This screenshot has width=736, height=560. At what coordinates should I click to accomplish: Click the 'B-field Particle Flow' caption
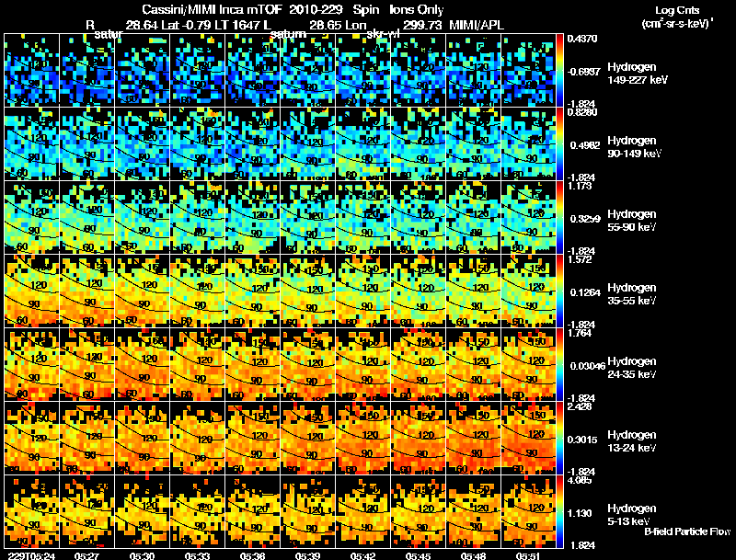coord(687,531)
